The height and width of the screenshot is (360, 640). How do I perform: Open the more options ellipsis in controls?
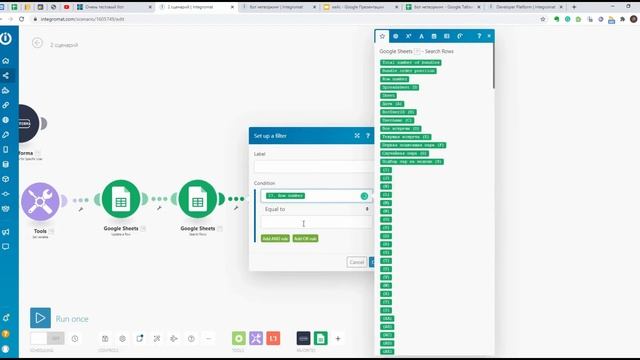(208, 338)
